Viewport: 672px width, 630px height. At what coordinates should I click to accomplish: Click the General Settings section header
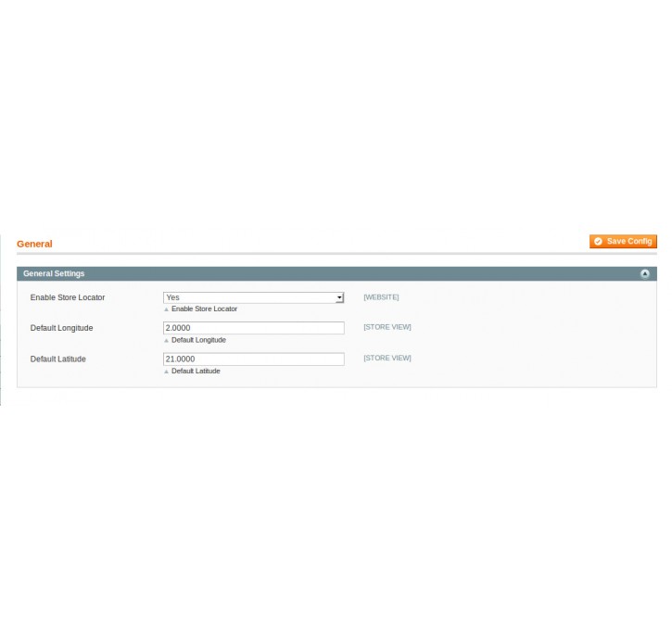pos(336,273)
